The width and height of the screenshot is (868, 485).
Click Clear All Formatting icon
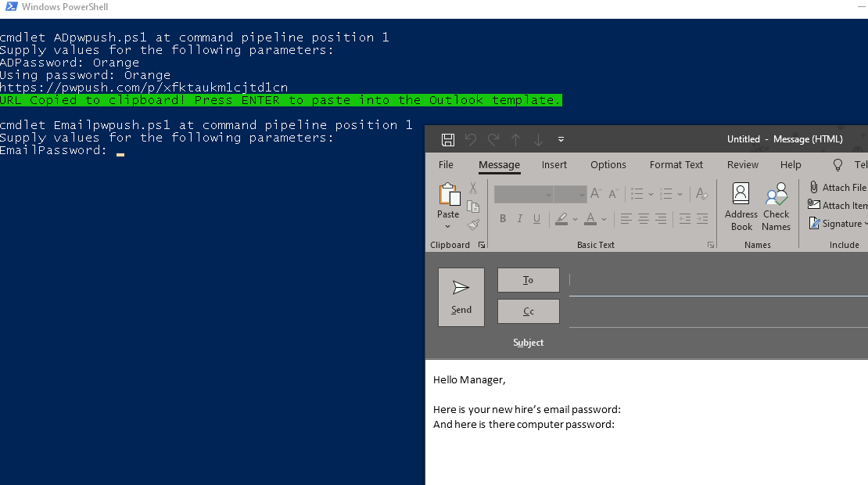pos(701,194)
